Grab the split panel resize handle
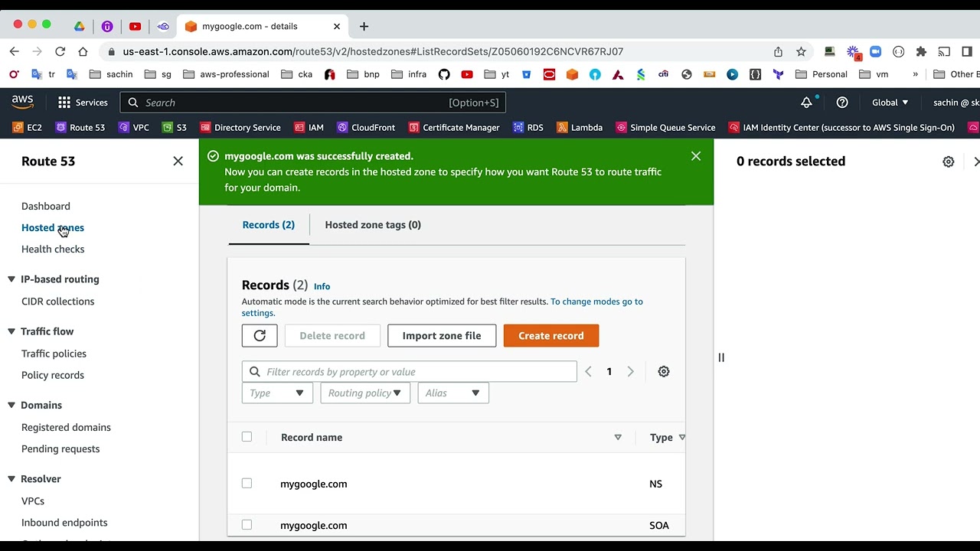The image size is (980, 551). tap(721, 357)
